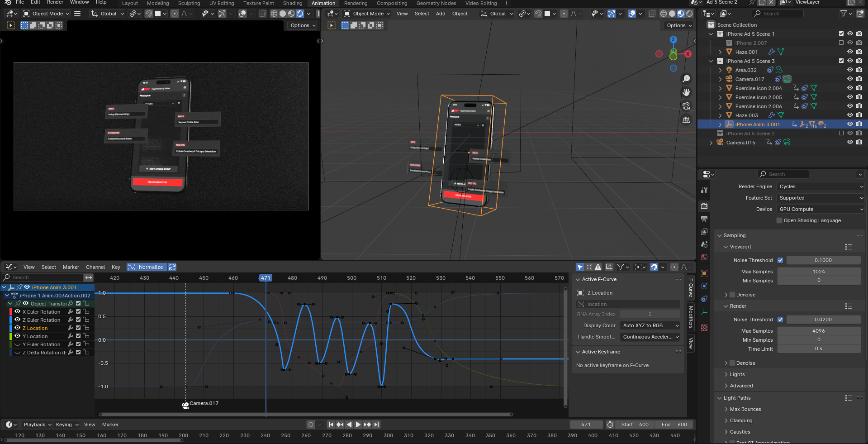Open the Handle Smoothing dropdown

pyautogui.click(x=650, y=337)
